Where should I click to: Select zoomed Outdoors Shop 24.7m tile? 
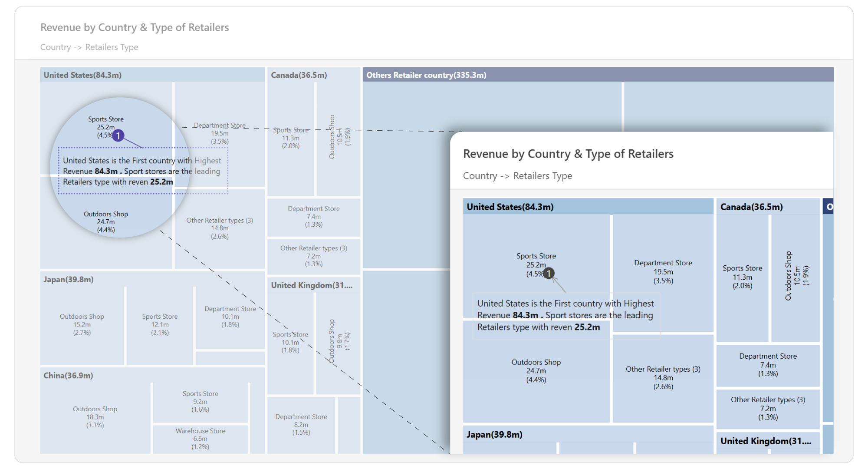pos(536,371)
